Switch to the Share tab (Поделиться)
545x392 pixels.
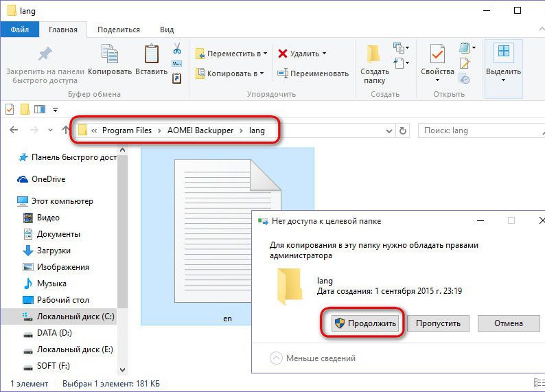[x=118, y=30]
